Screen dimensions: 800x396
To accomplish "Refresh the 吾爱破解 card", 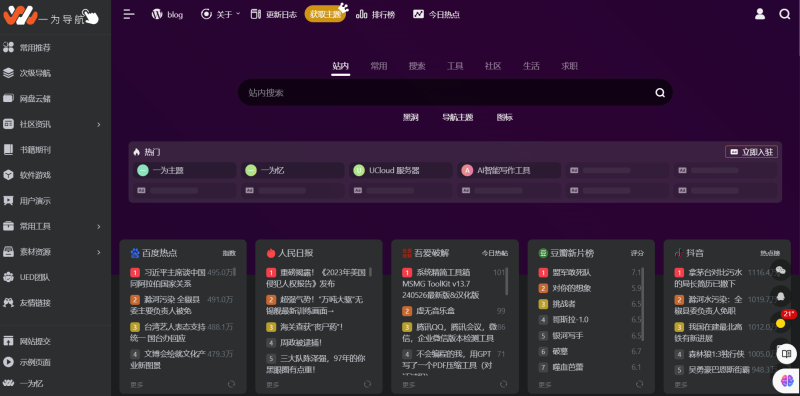I will (504, 384).
